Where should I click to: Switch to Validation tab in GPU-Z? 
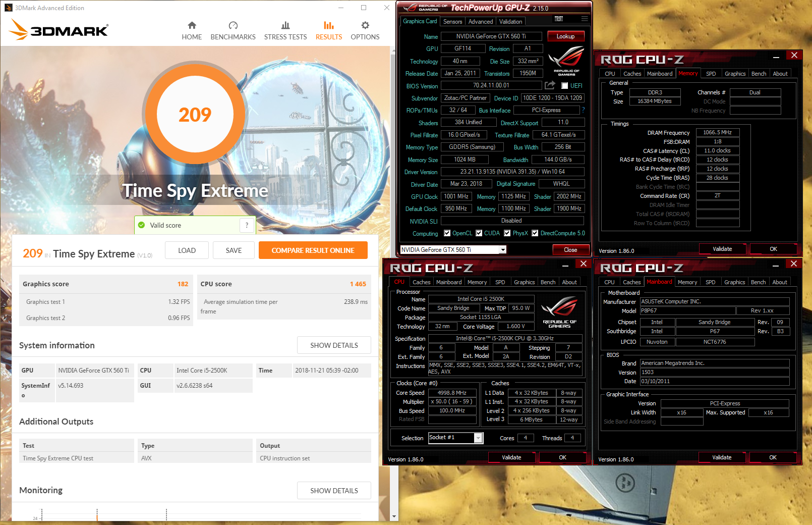tap(511, 22)
